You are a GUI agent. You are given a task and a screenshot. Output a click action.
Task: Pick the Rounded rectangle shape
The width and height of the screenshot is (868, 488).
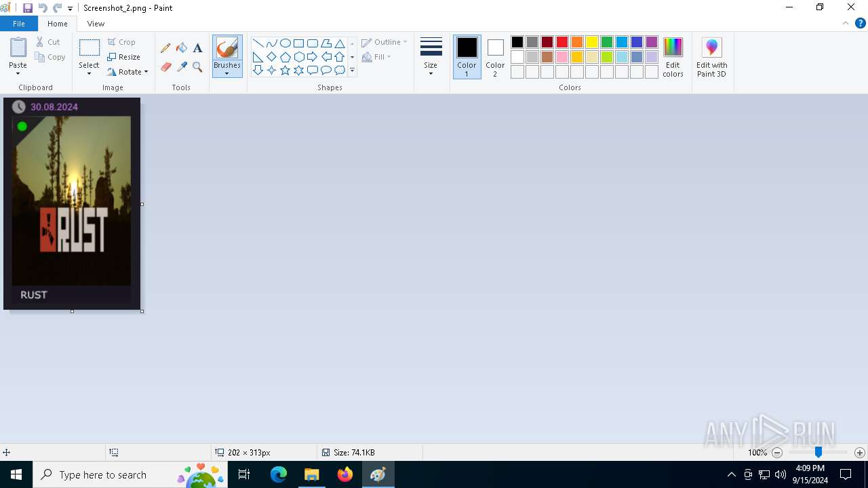click(313, 43)
